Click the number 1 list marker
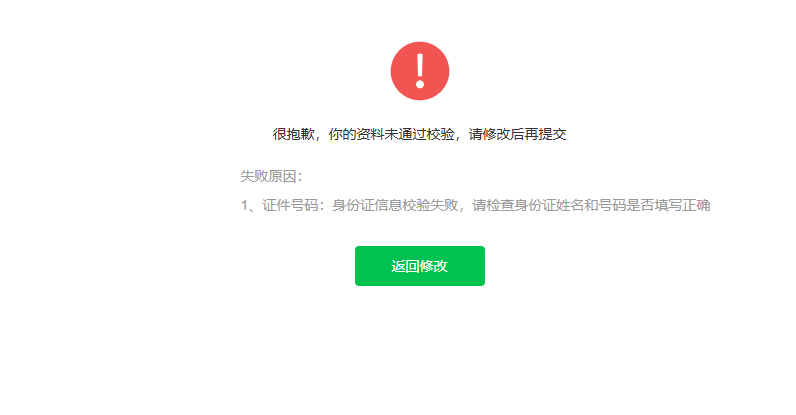The height and width of the screenshot is (415, 796). point(244,206)
